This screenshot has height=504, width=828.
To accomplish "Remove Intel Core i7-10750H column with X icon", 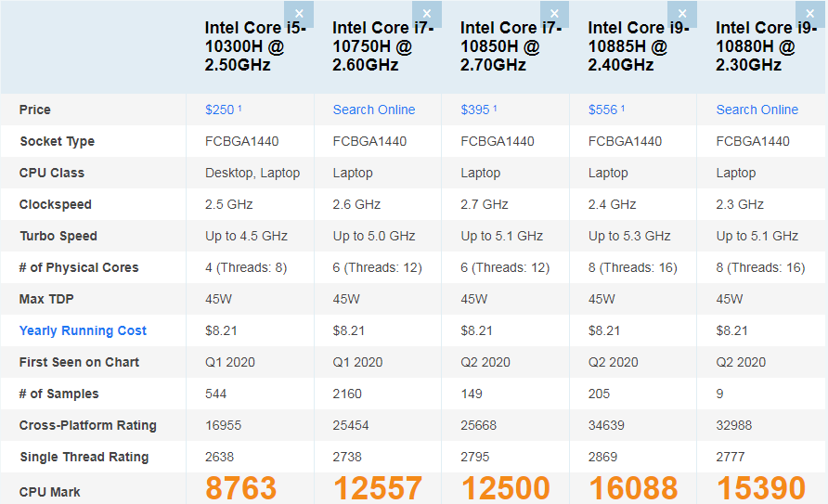I will point(427,14).
